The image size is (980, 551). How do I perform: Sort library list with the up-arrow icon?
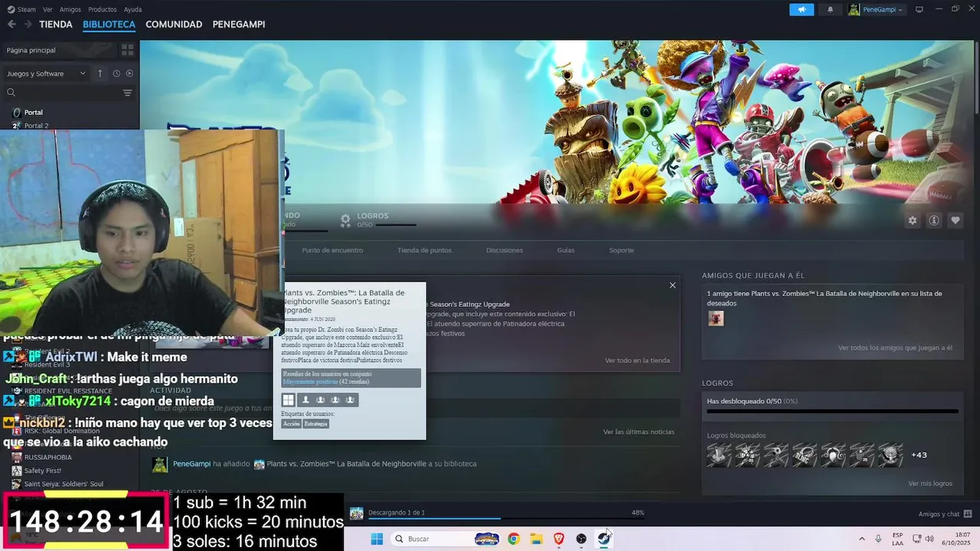[100, 73]
